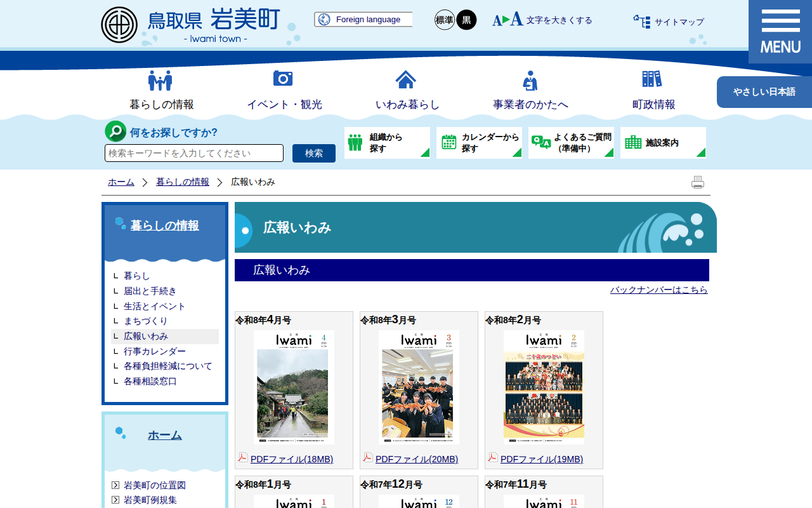Viewport: 812px width, 508px height.
Task: Download PDFファイル(20MB) for March issue
Action: click(417, 459)
